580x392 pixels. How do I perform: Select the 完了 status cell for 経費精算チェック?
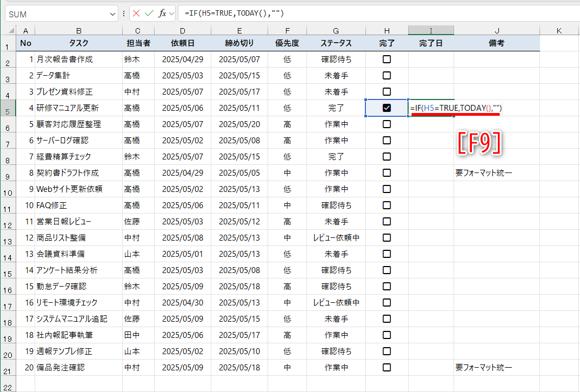(x=336, y=157)
